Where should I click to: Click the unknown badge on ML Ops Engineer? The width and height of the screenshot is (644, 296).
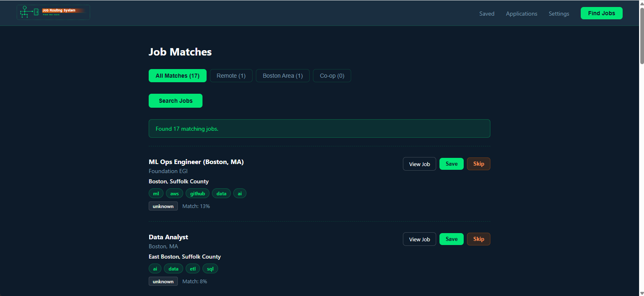[163, 206]
